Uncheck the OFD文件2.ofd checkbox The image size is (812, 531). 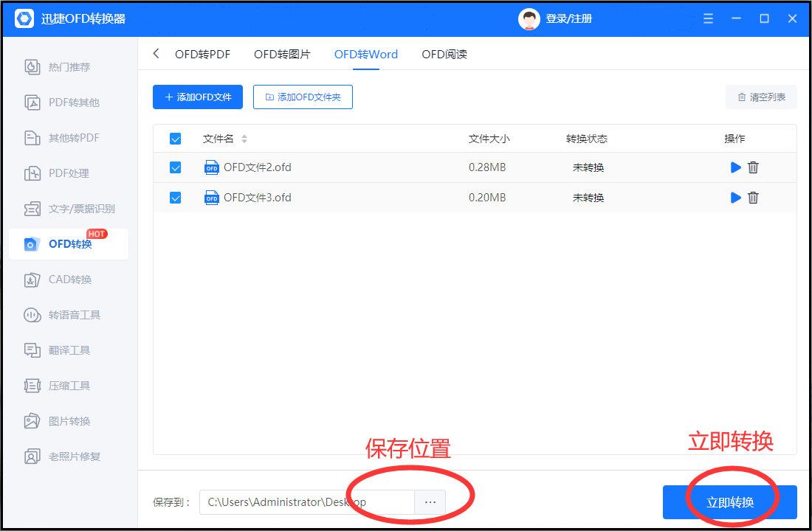[x=176, y=167]
